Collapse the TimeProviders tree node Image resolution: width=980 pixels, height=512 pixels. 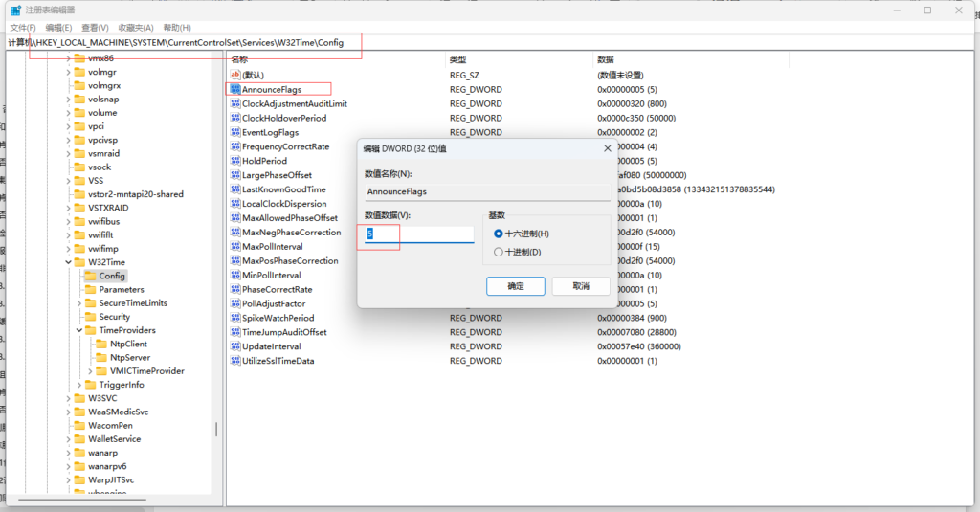[79, 330]
